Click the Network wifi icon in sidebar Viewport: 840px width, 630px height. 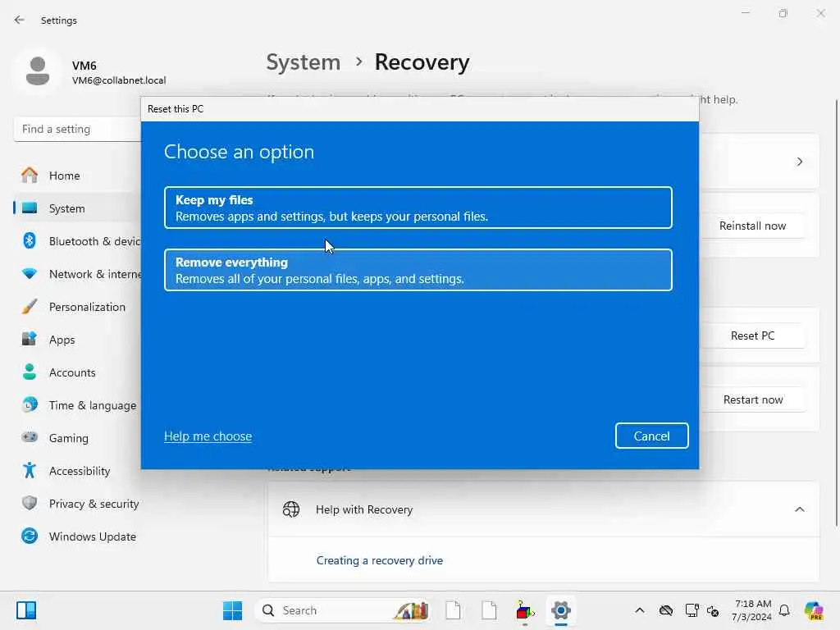click(30, 274)
